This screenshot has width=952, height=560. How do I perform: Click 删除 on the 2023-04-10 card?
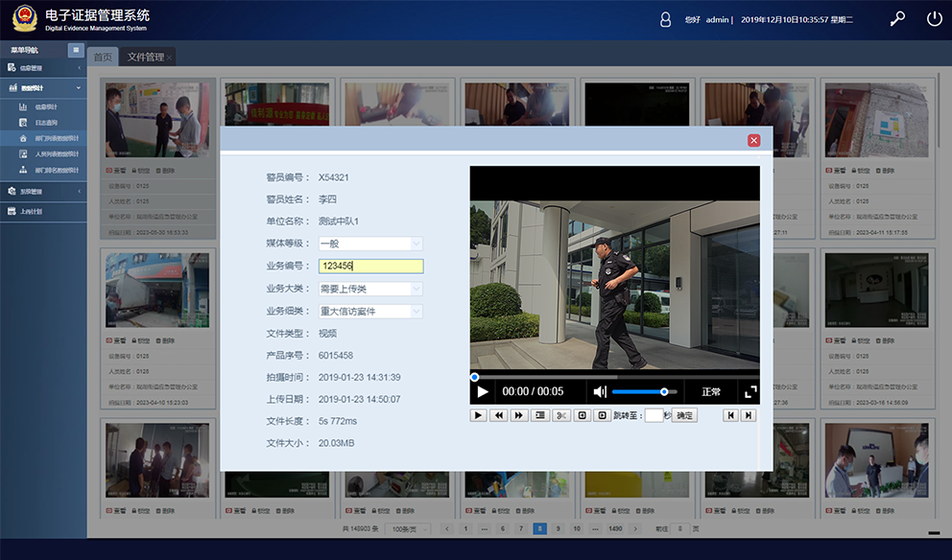tap(165, 340)
